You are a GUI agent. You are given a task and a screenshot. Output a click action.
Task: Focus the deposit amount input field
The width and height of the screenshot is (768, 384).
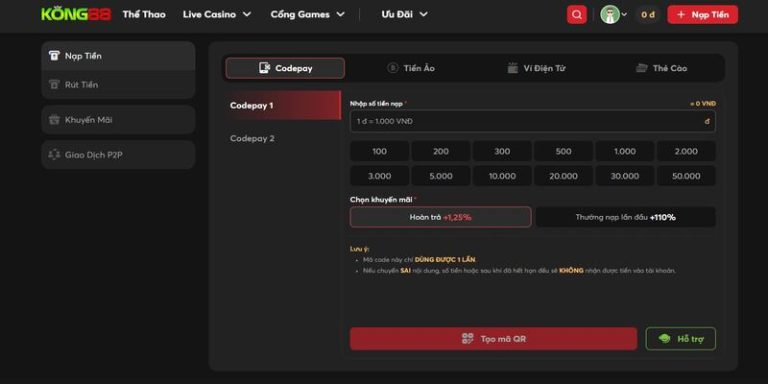(532, 121)
